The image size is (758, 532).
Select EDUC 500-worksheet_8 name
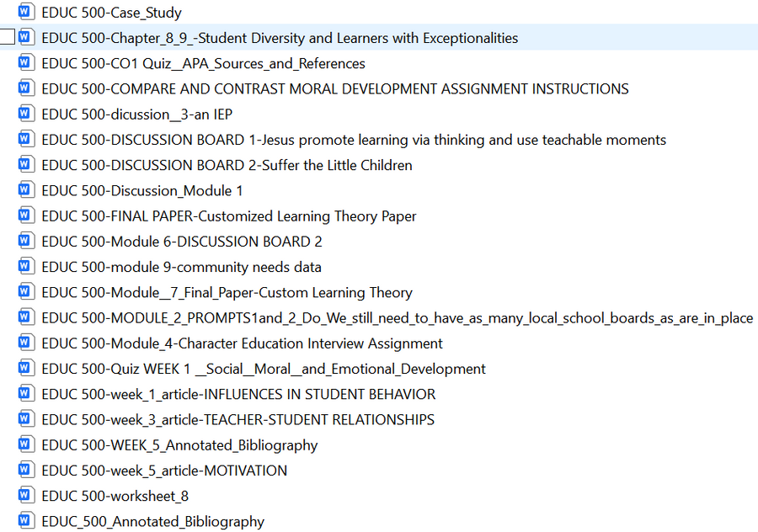115,497
